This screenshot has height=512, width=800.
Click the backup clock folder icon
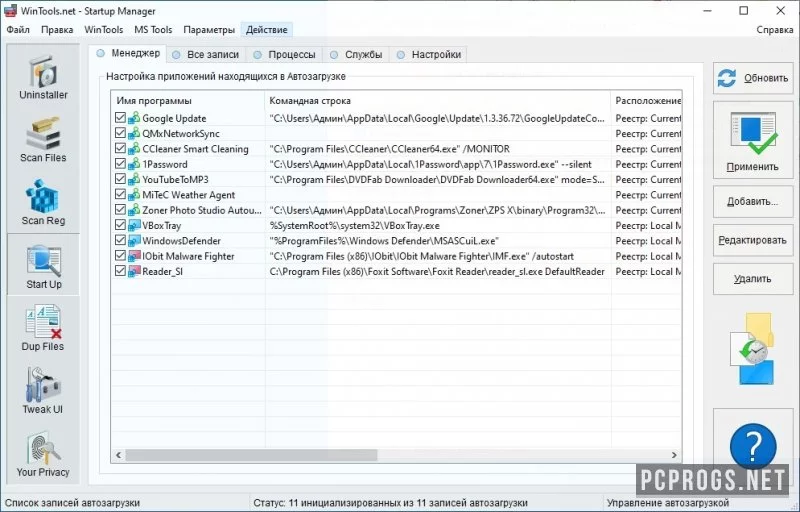pyautogui.click(x=754, y=350)
